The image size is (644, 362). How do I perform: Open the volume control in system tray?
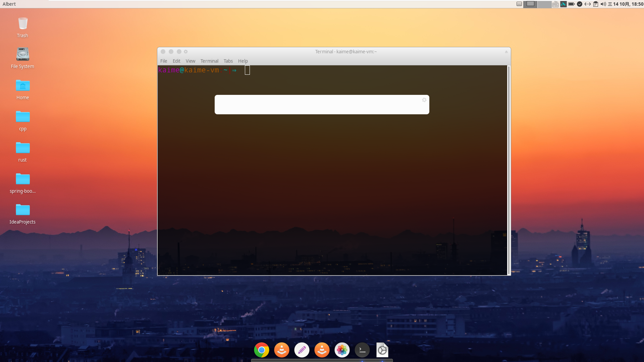click(603, 4)
